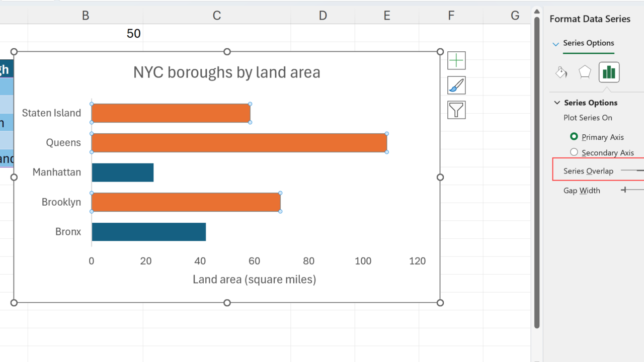The width and height of the screenshot is (644, 362).
Task: Open the Chart Styles paintbrush button
Action: pos(456,85)
